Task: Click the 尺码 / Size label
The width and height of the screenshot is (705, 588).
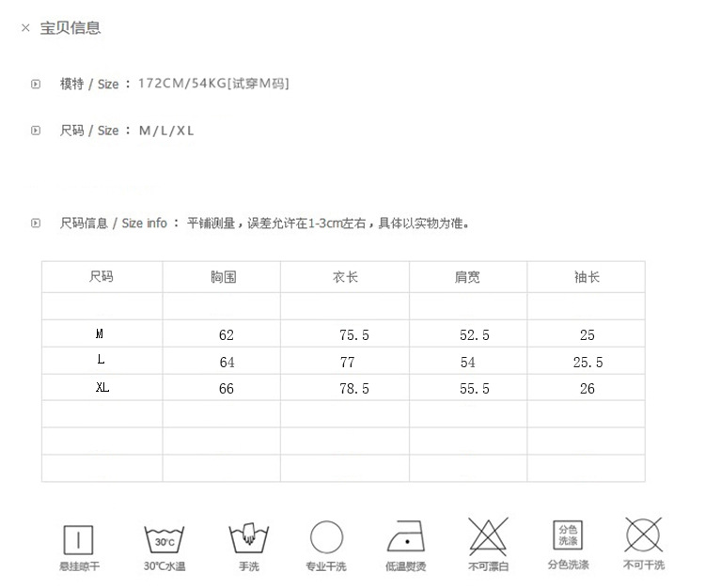Action: tap(89, 131)
